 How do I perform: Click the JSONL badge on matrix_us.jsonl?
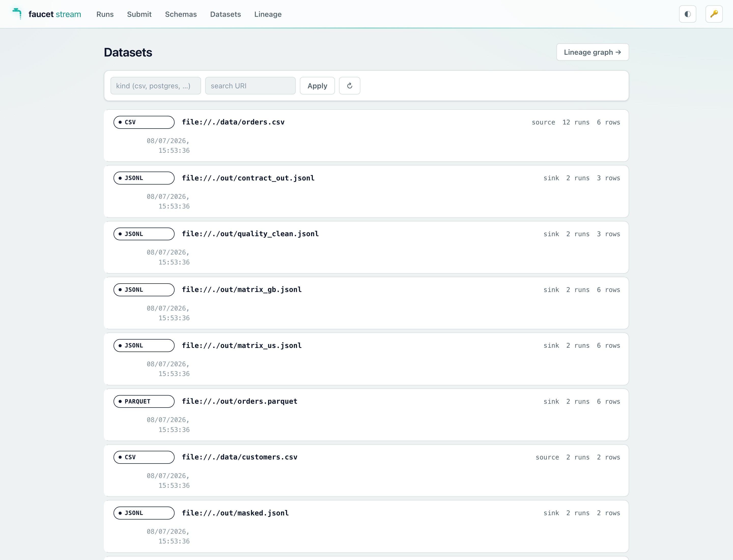(144, 346)
